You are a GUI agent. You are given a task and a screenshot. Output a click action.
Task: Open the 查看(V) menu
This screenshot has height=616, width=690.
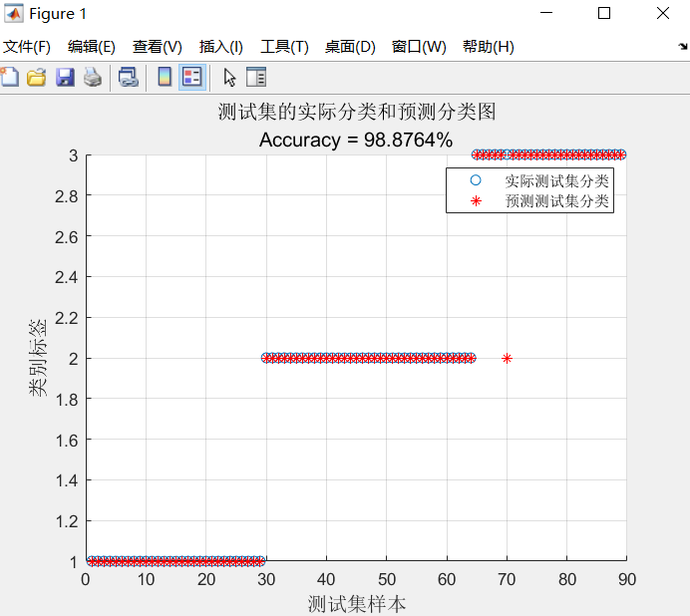pos(158,47)
